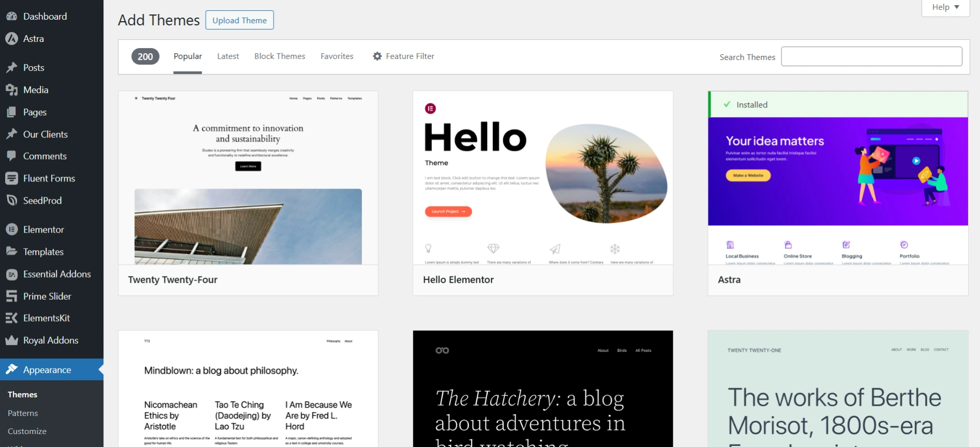980x447 pixels.
Task: Open SeedProd menu entry
Action: point(42,201)
